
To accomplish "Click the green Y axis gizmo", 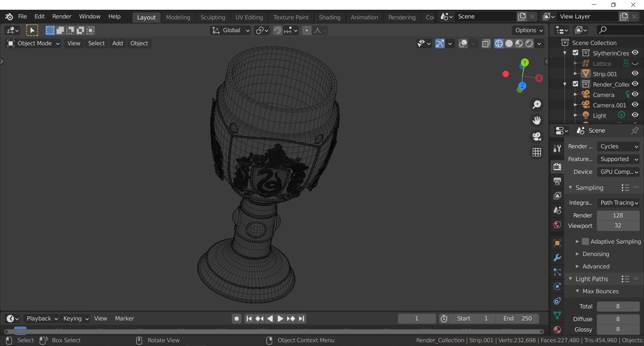I will click(525, 62).
